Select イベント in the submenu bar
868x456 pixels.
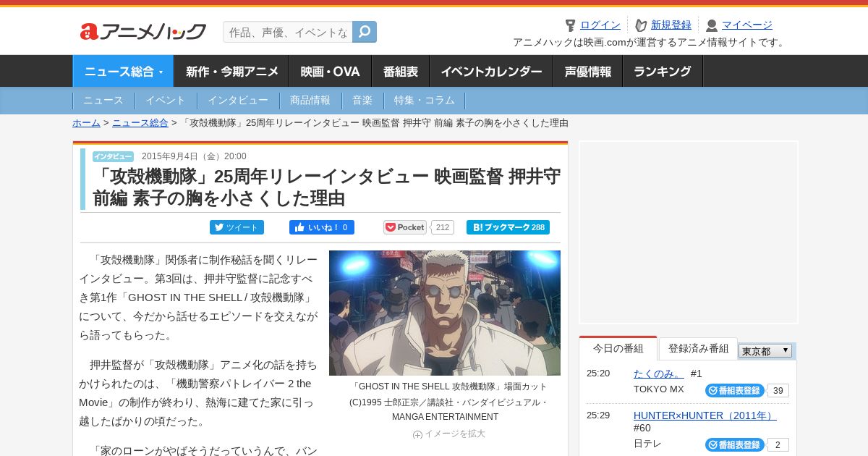[x=166, y=100]
